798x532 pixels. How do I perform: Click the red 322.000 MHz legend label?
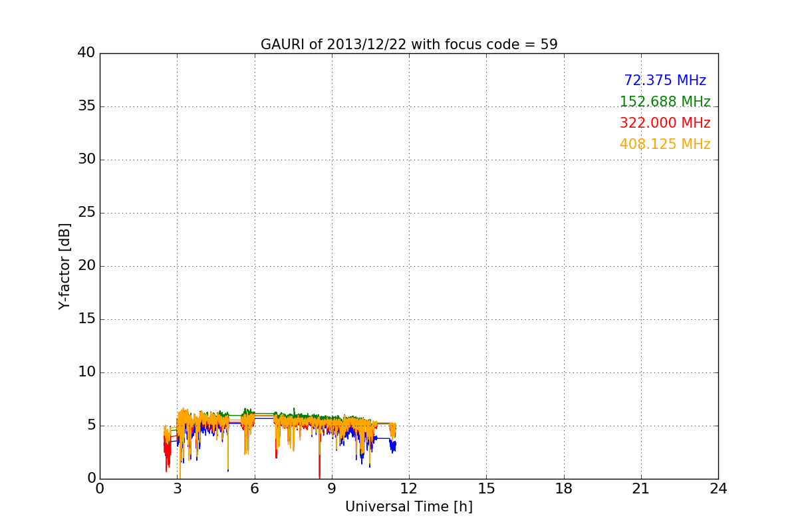[665, 123]
